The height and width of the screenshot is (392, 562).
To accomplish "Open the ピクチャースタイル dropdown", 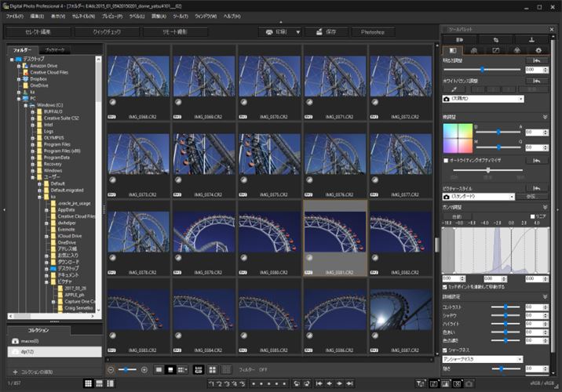I will tap(479, 197).
